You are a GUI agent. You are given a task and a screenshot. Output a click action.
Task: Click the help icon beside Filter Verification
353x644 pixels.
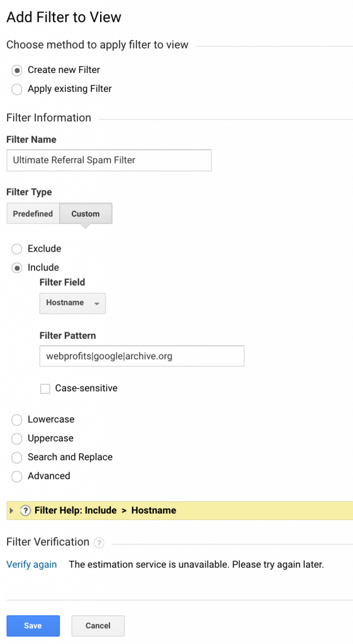(99, 543)
